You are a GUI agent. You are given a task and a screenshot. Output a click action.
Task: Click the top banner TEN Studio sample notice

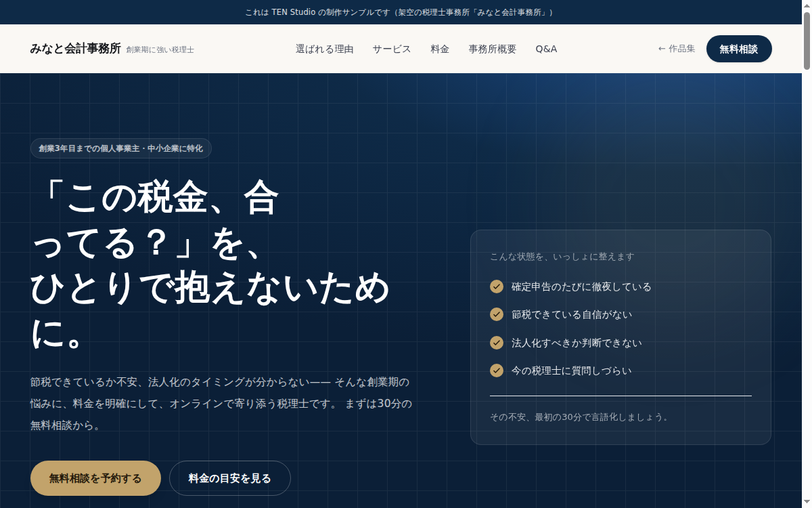pyautogui.click(x=401, y=12)
